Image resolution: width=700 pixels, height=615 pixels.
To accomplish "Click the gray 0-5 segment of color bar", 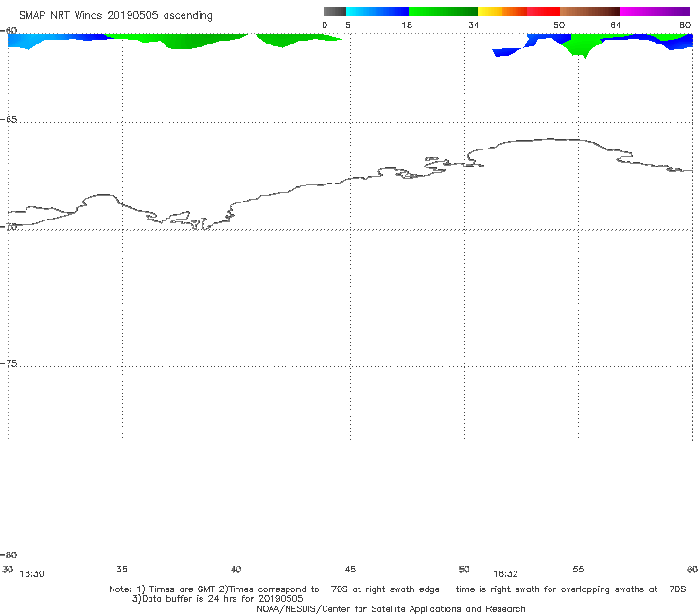I will click(334, 11).
